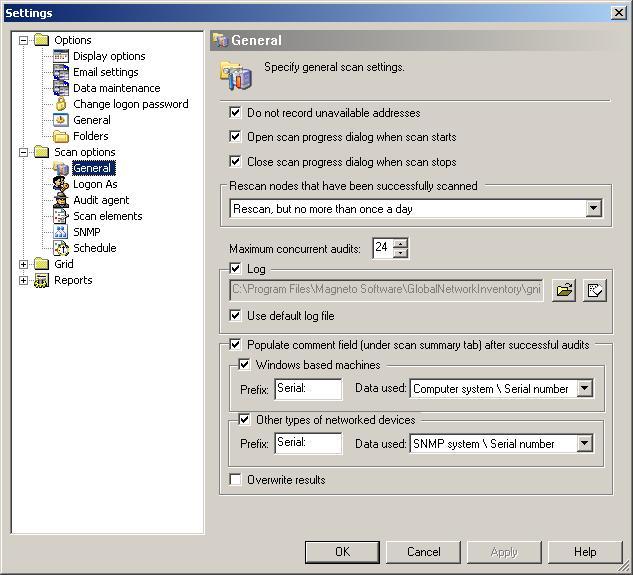This screenshot has height=575, width=633.
Task: Uncheck Close scan progress dialog when scan stops
Action: [235, 162]
